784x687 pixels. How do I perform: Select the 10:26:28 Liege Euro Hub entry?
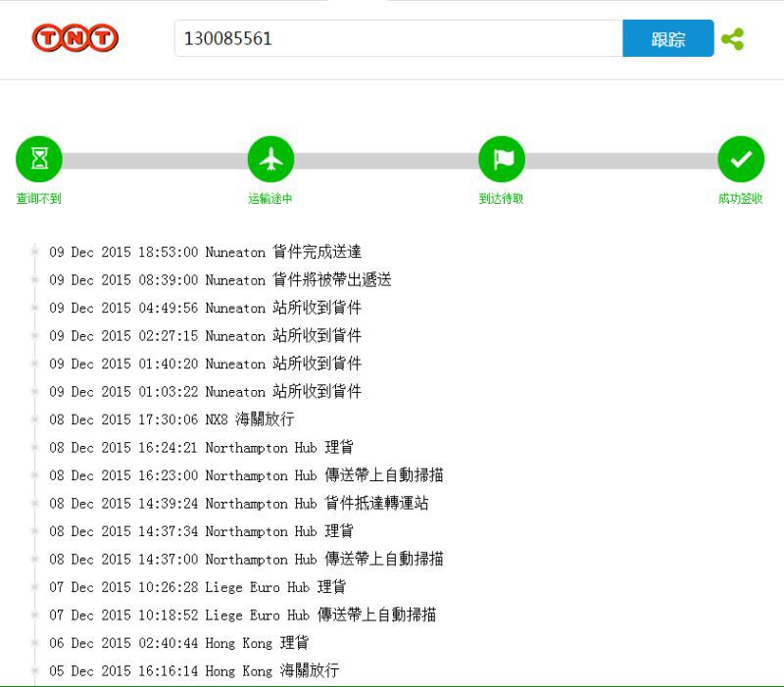pyautogui.click(x=197, y=587)
